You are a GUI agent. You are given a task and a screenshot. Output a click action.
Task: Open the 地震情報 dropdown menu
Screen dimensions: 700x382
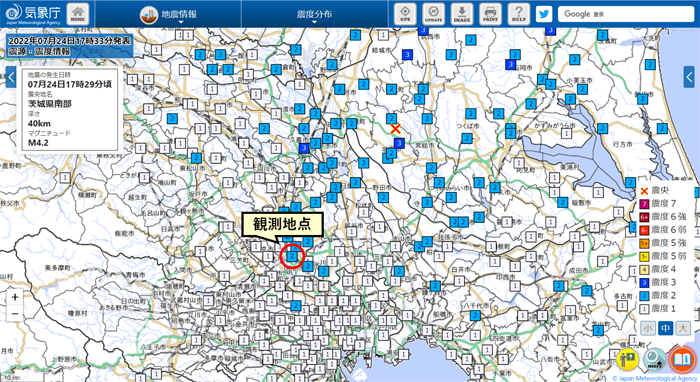[x=169, y=14]
